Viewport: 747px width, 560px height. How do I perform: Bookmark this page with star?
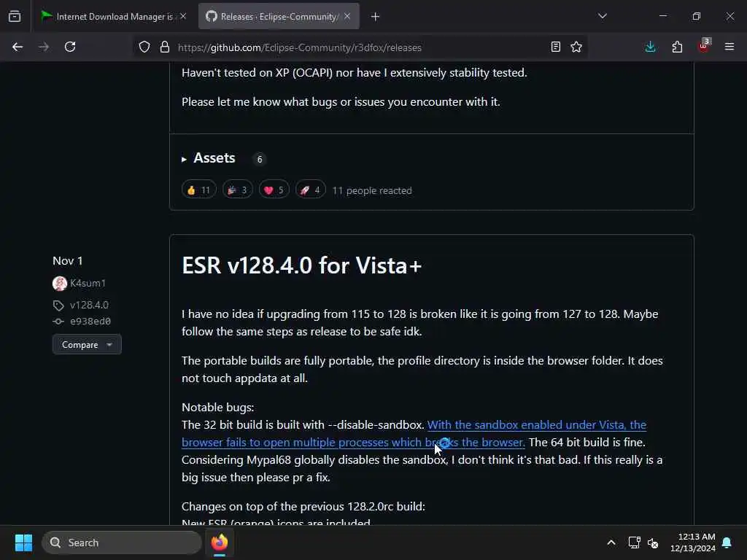point(576,47)
